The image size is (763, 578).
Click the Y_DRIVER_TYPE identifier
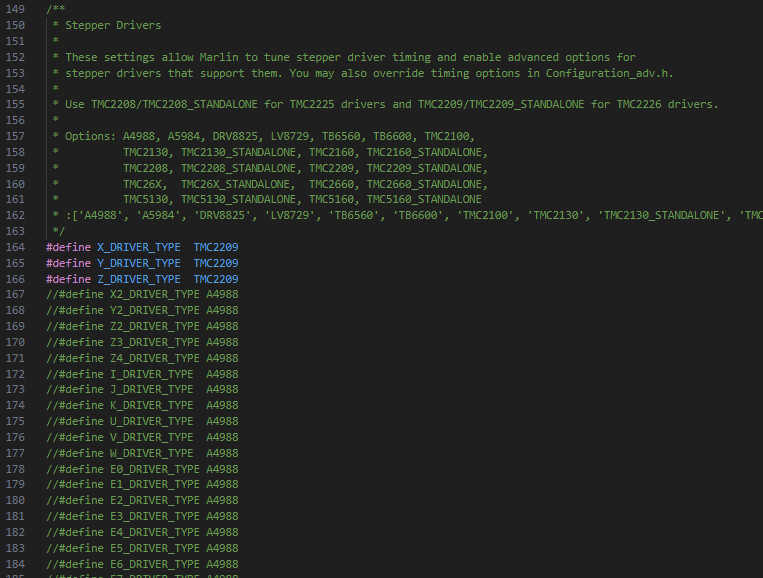[x=139, y=262]
